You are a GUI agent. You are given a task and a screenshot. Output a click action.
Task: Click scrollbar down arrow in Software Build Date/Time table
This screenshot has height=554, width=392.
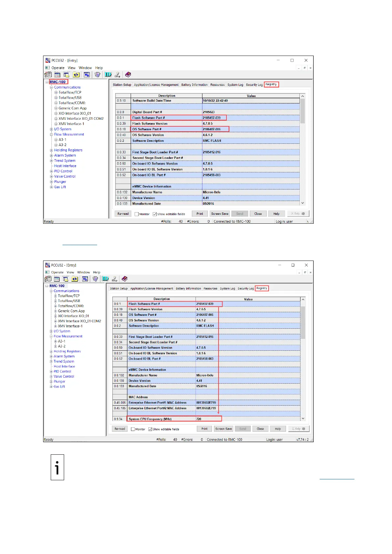pyautogui.click(x=302, y=203)
